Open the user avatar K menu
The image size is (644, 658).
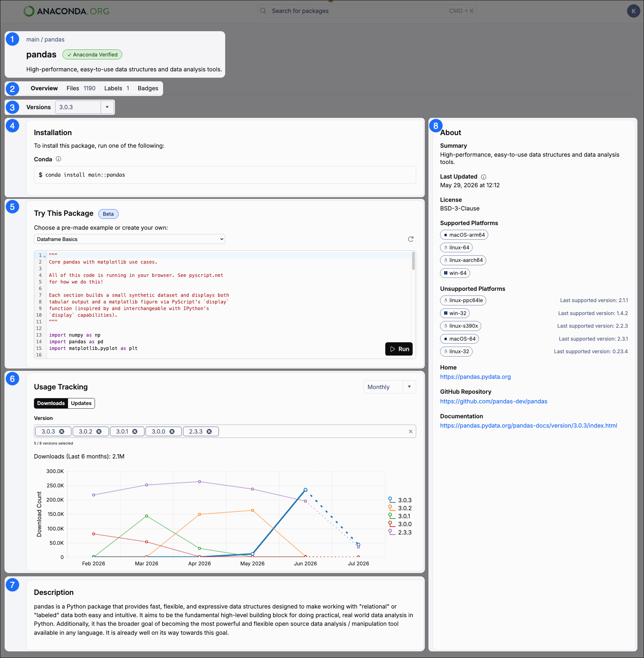633,11
